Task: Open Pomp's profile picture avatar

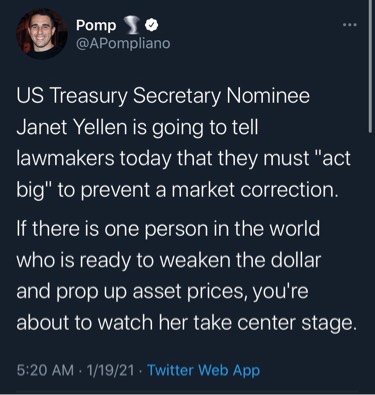Action: (42, 34)
